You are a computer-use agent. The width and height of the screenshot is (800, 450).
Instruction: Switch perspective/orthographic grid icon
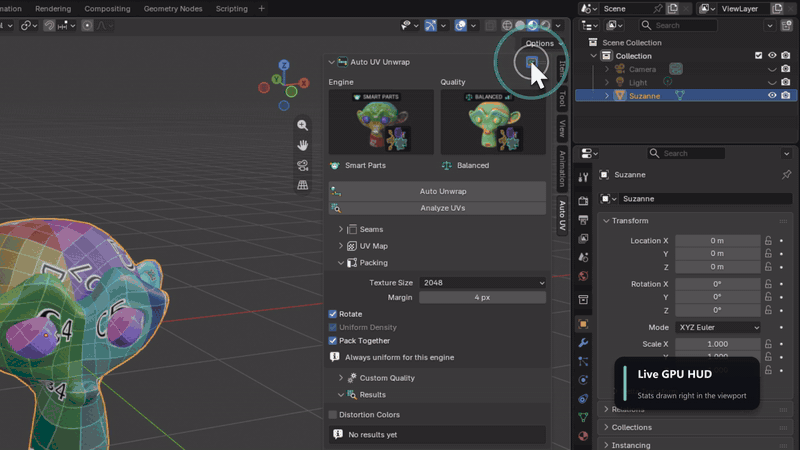303,185
